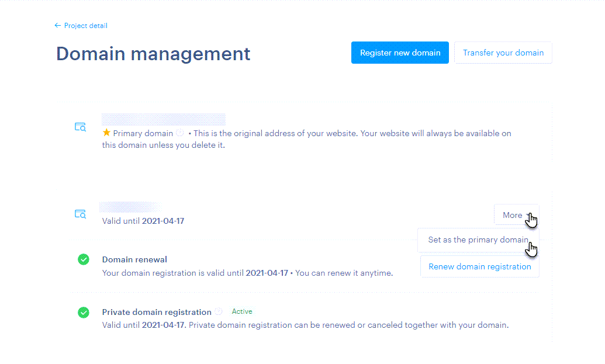
Task: Open the help icon beside Private domain registration
Action: [219, 312]
